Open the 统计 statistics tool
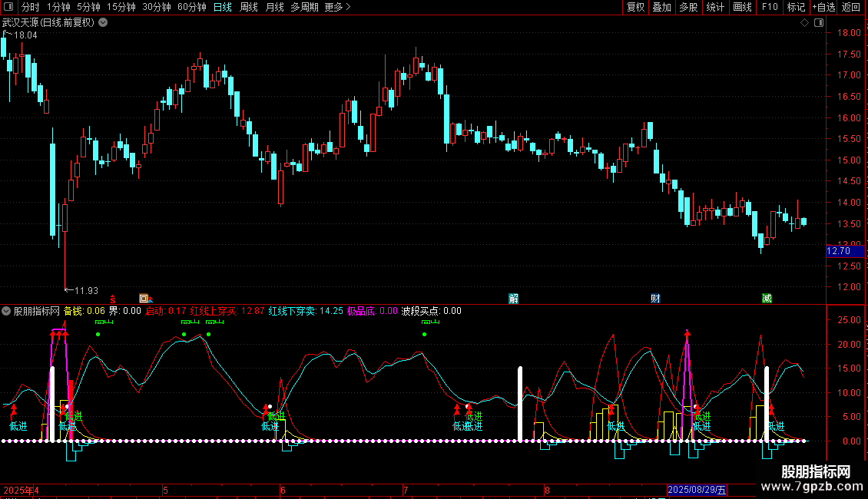This screenshot has height=499, width=868. [x=714, y=7]
